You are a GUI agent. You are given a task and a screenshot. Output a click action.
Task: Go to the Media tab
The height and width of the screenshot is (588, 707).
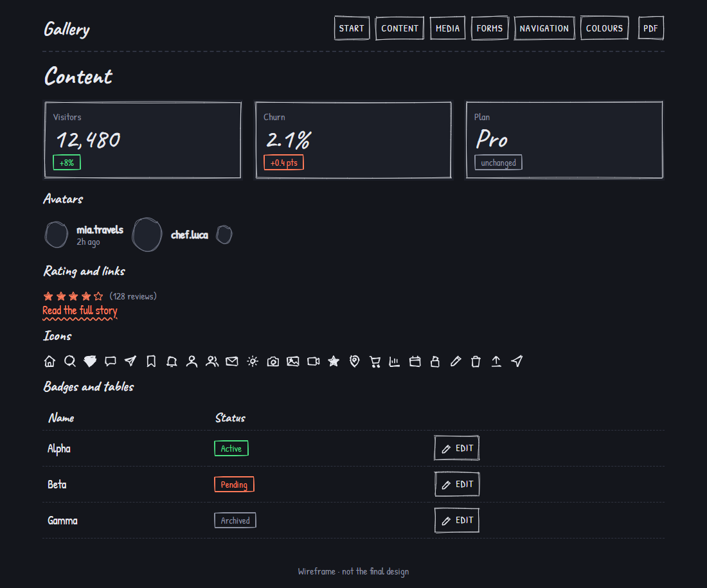[x=447, y=28]
